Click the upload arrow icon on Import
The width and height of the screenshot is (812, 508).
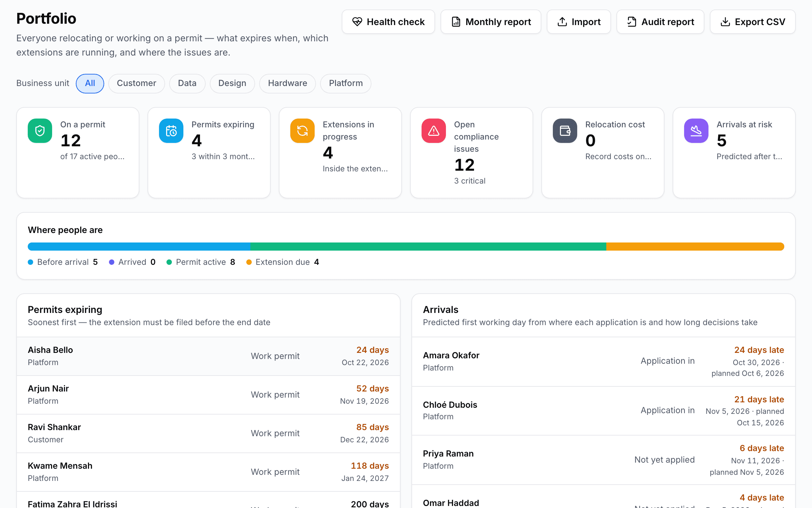click(562, 22)
